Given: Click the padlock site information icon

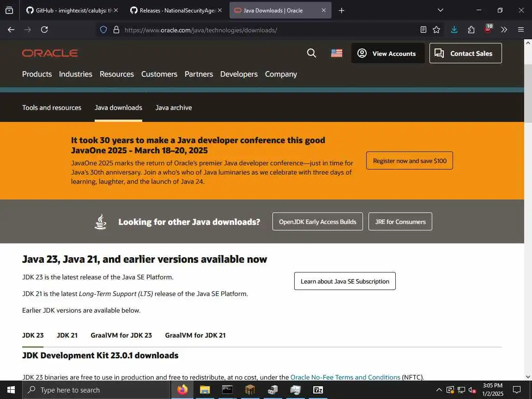Looking at the screenshot, I should point(116,30).
